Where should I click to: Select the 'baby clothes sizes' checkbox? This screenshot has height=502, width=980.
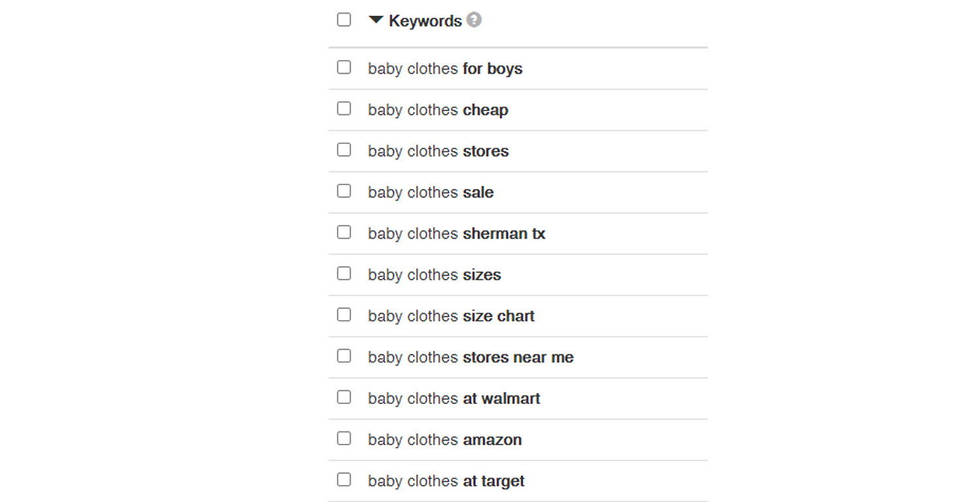coord(344,273)
